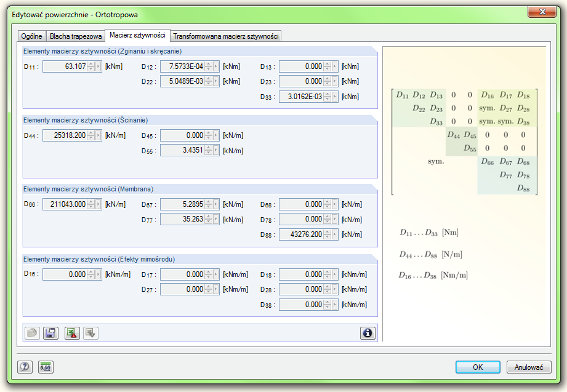This screenshot has height=392, width=567.
Task: Click the D66 field showing 211043.000
Action: (x=65, y=204)
